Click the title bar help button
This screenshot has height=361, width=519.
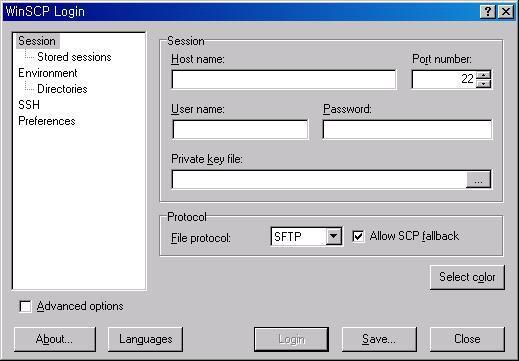tap(488, 12)
